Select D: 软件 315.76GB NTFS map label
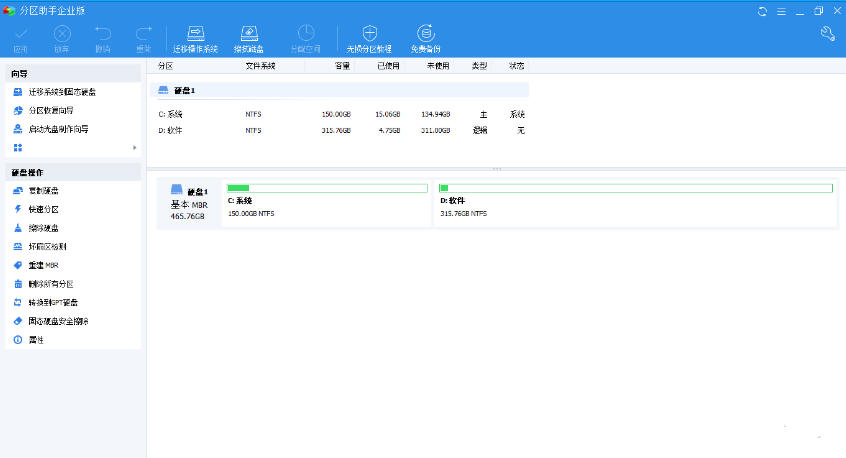This screenshot has width=846, height=458. point(463,207)
